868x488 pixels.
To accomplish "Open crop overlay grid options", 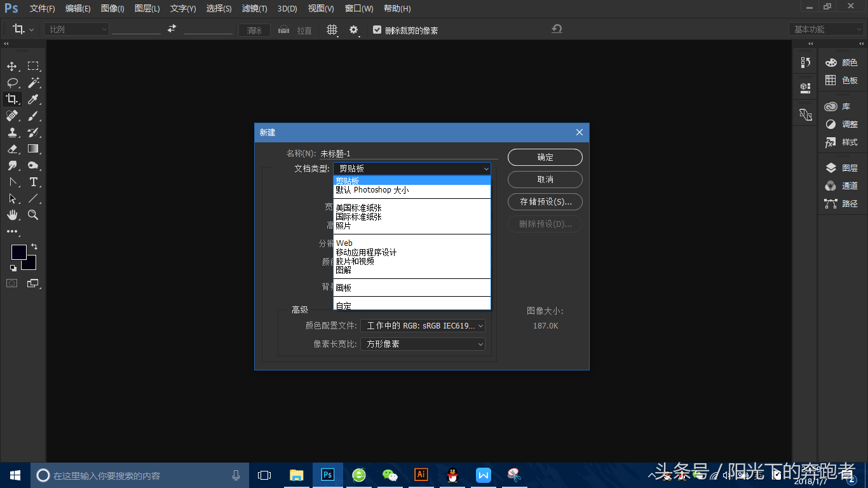I will coord(332,30).
